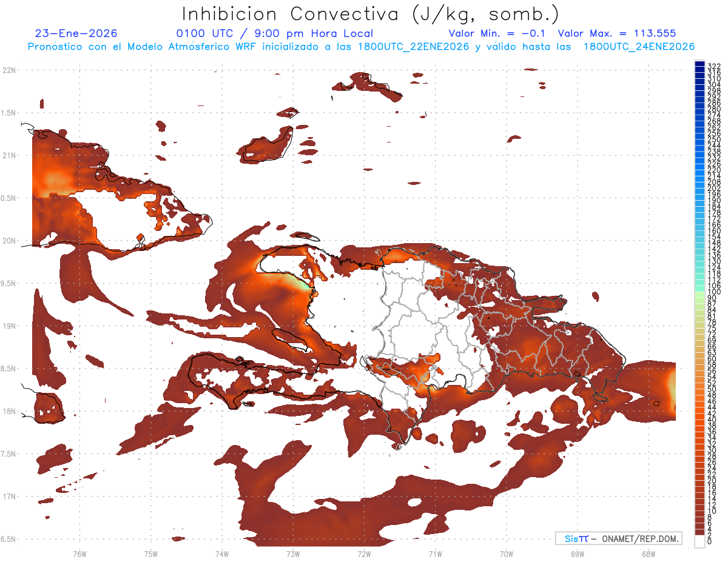The image size is (728, 562).
Task: Select the colorbar value label '262'
Action: tap(714, 127)
